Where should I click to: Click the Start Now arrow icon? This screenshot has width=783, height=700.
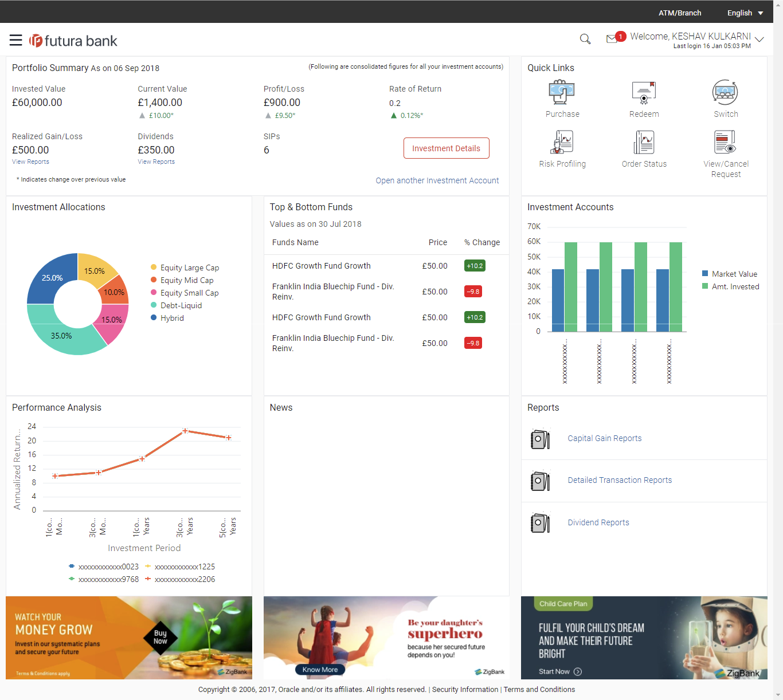coord(578,671)
